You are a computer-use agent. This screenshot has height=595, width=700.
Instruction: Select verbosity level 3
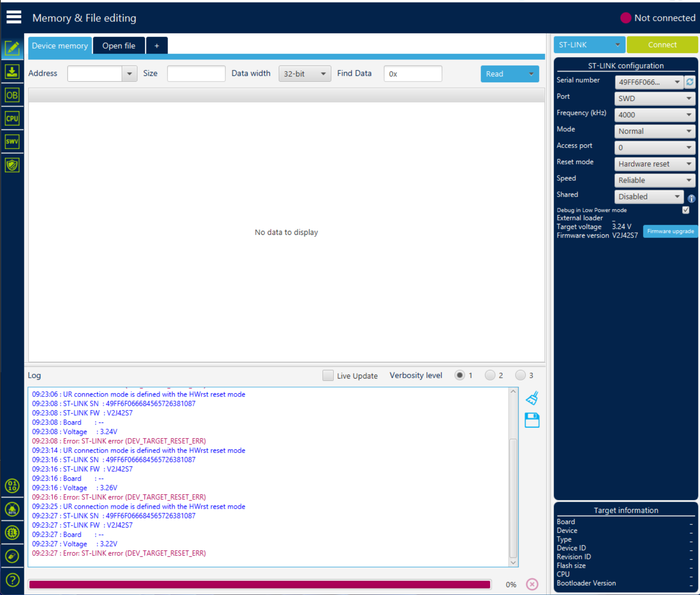(x=521, y=375)
